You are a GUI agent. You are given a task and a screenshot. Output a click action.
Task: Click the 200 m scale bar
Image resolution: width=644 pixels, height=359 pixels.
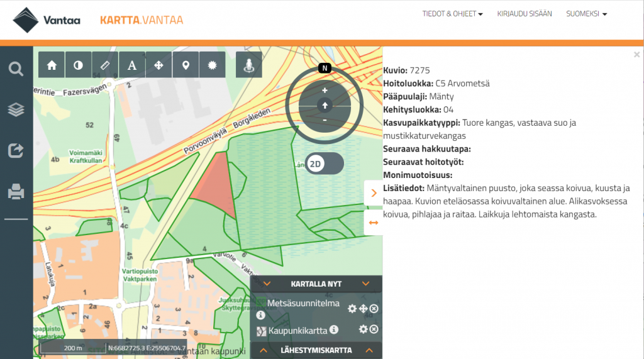point(72,348)
